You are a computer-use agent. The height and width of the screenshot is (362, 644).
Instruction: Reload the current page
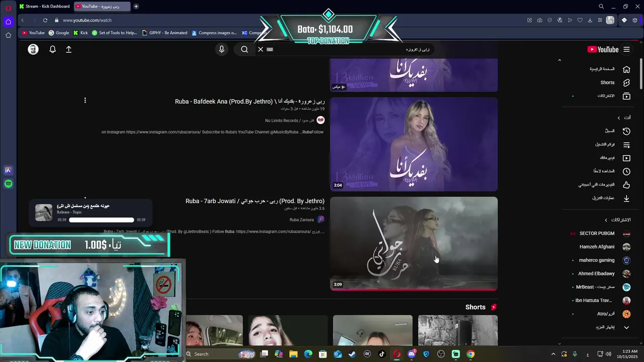[45, 20]
